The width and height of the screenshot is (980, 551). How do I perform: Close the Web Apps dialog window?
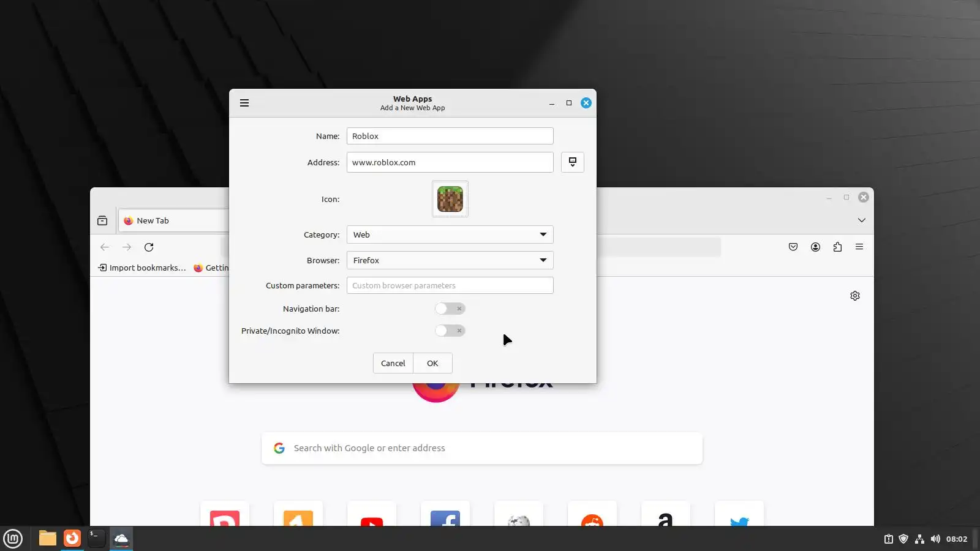586,103
